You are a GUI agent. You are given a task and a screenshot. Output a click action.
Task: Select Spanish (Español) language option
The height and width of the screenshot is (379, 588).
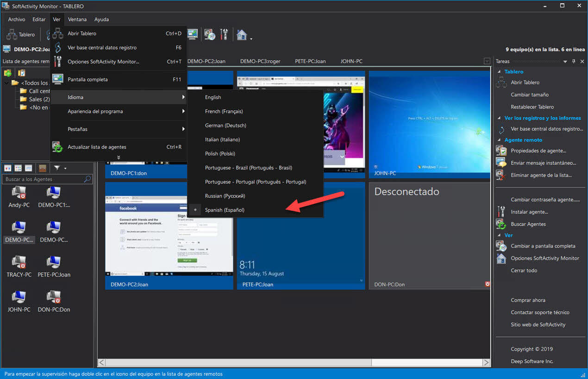[x=225, y=210]
